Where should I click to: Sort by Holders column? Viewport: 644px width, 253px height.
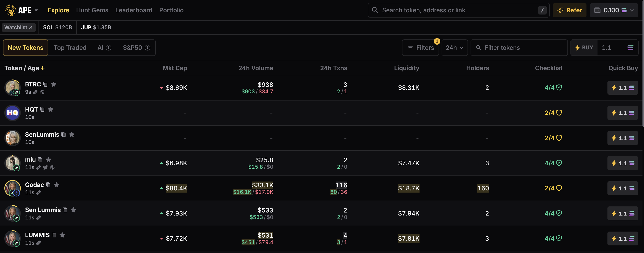pyautogui.click(x=477, y=68)
